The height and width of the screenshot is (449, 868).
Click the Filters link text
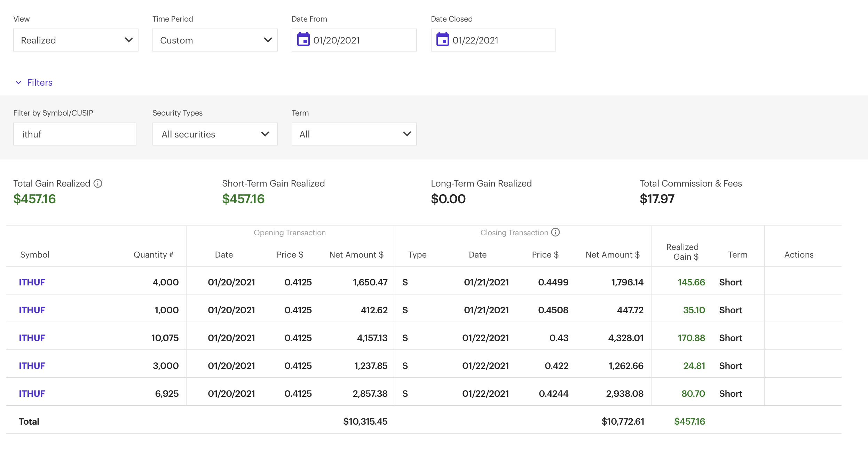[40, 82]
